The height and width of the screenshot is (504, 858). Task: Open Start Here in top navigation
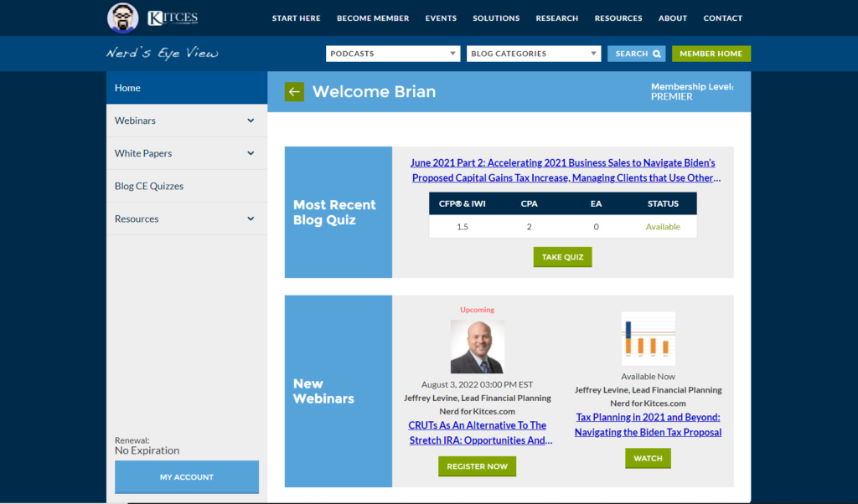pos(296,18)
